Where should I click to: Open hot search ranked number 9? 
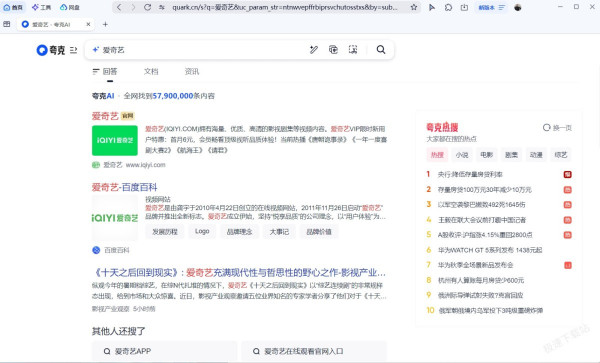coord(480,295)
